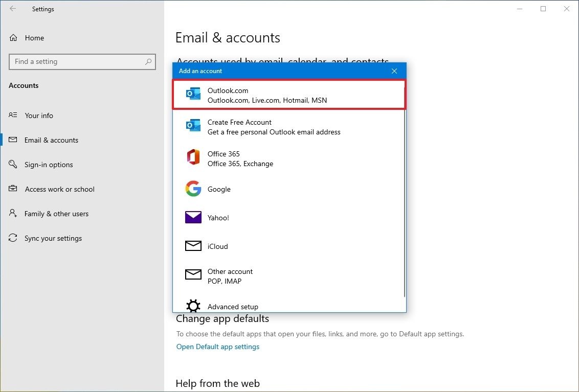
Task: Select Create Free Account option
Action: [289, 127]
